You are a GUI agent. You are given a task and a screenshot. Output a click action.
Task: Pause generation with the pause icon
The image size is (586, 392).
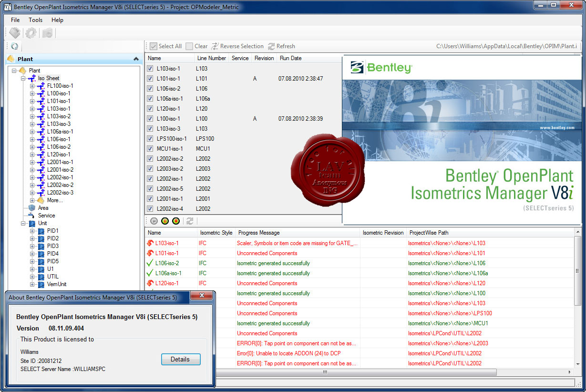tap(165, 221)
